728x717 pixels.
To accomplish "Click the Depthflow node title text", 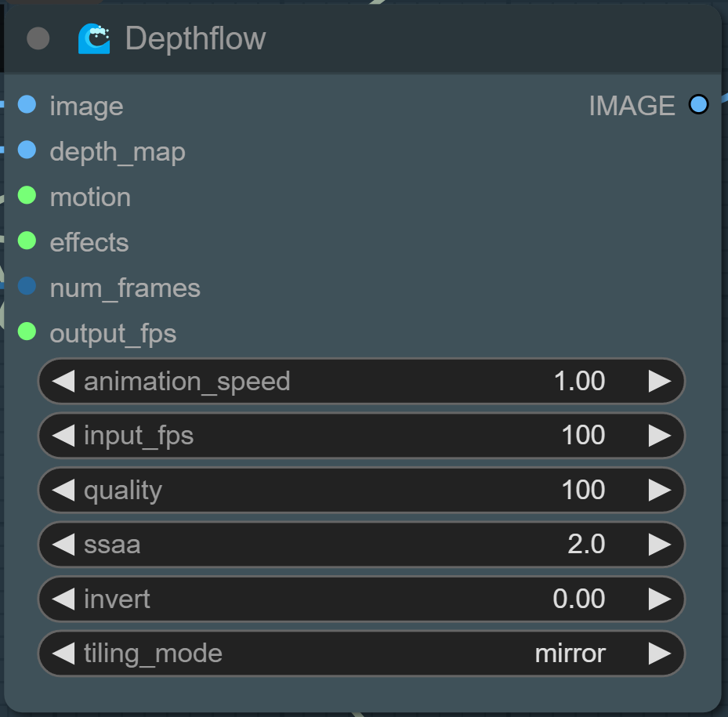I will [x=195, y=38].
